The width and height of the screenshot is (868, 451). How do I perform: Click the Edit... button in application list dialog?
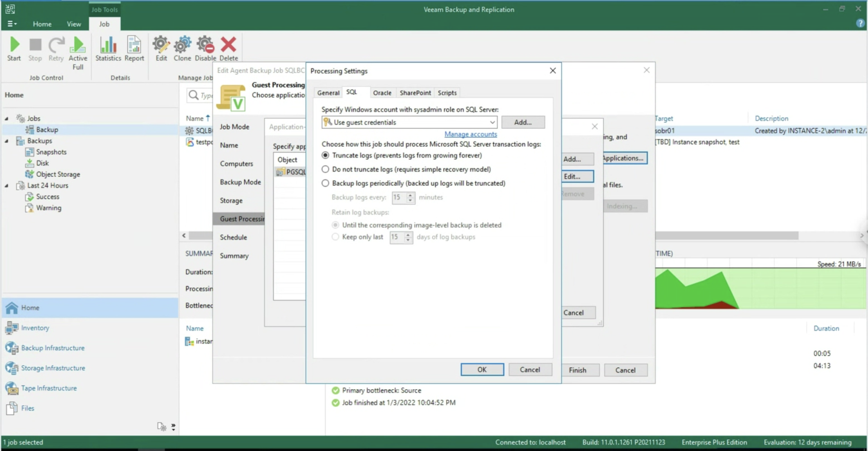pos(577,176)
